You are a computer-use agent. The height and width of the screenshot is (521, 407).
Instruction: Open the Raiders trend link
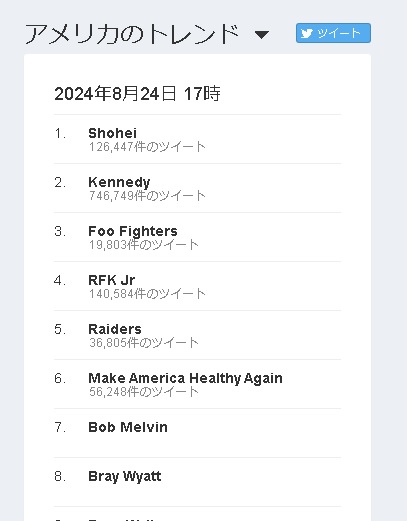coord(115,329)
